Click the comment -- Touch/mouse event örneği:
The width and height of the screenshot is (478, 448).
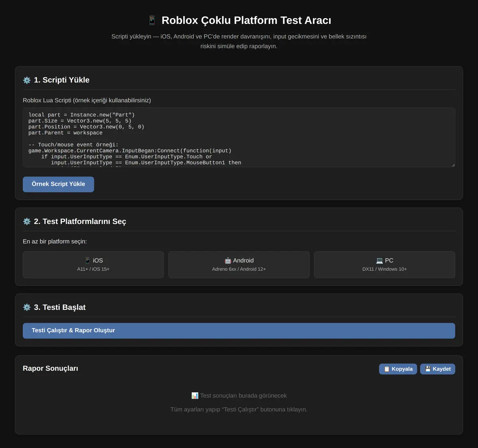coord(73,145)
